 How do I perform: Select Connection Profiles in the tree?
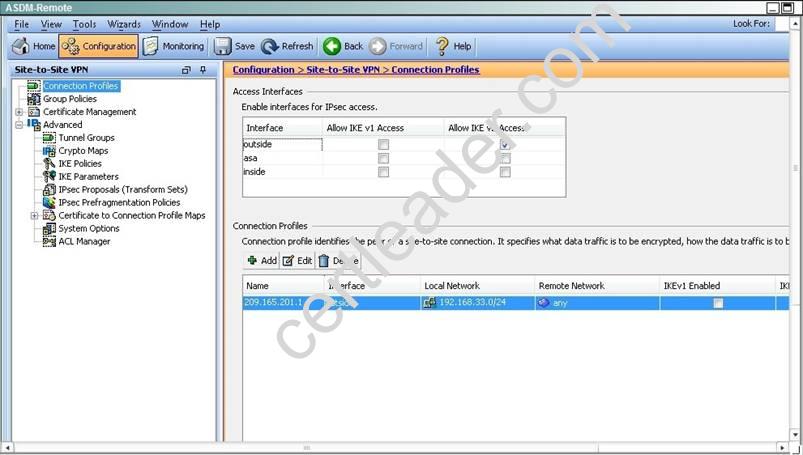tap(81, 86)
